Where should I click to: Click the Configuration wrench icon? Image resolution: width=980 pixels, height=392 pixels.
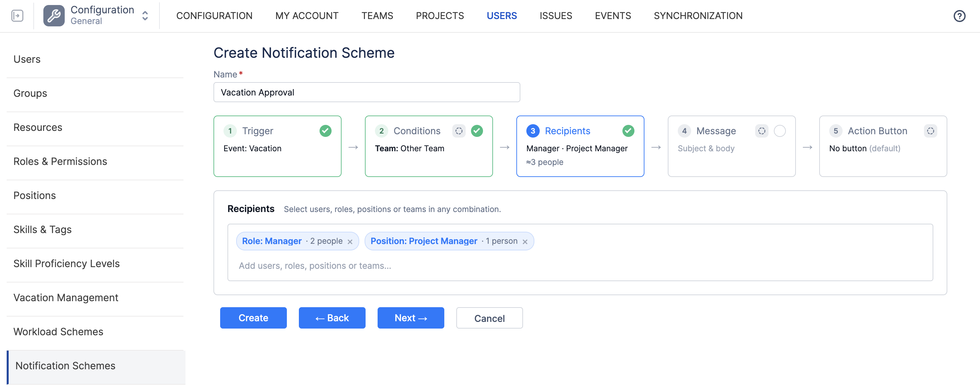(54, 16)
